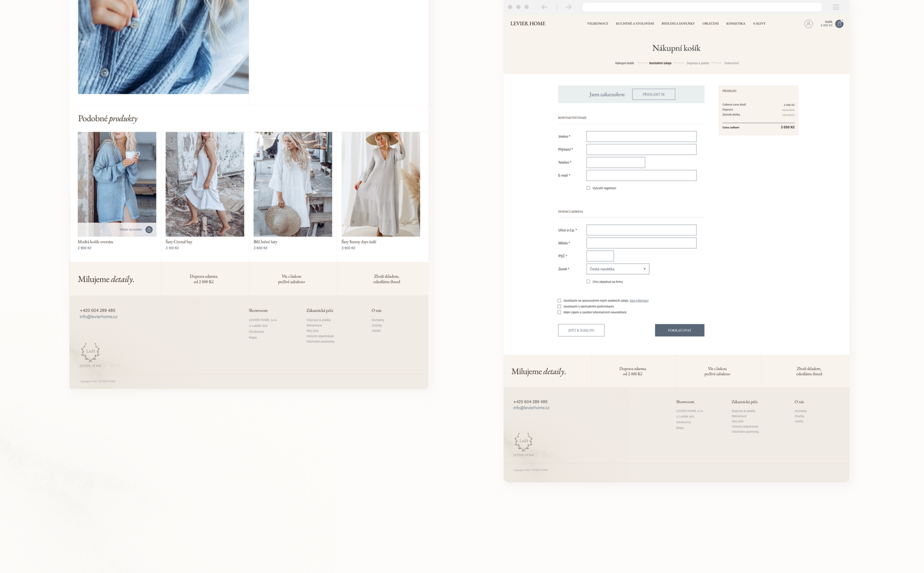Click the Přihlásit se button
The image size is (924, 573).
point(653,94)
